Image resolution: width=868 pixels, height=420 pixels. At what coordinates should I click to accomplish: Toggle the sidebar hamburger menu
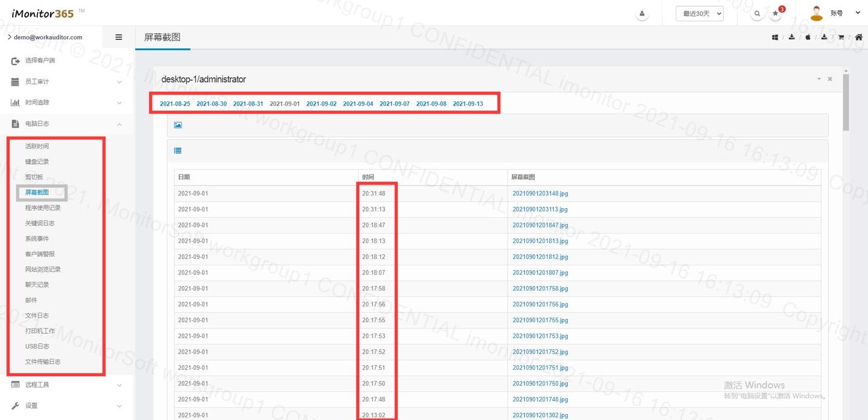119,37
